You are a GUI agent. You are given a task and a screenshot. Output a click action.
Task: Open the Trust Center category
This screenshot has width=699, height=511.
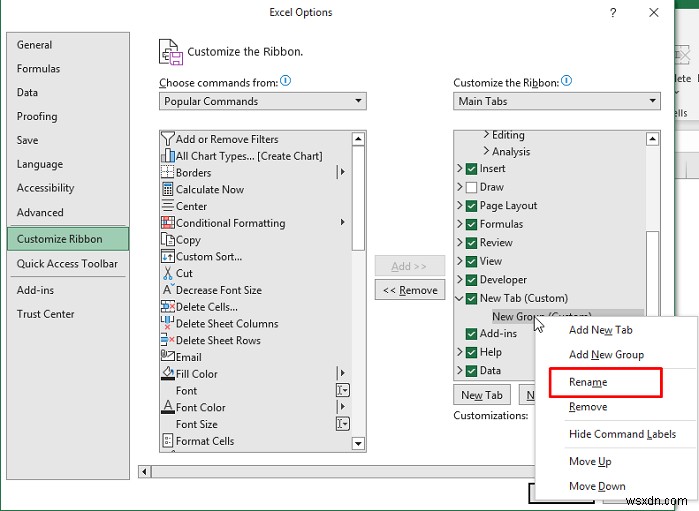tap(68, 314)
